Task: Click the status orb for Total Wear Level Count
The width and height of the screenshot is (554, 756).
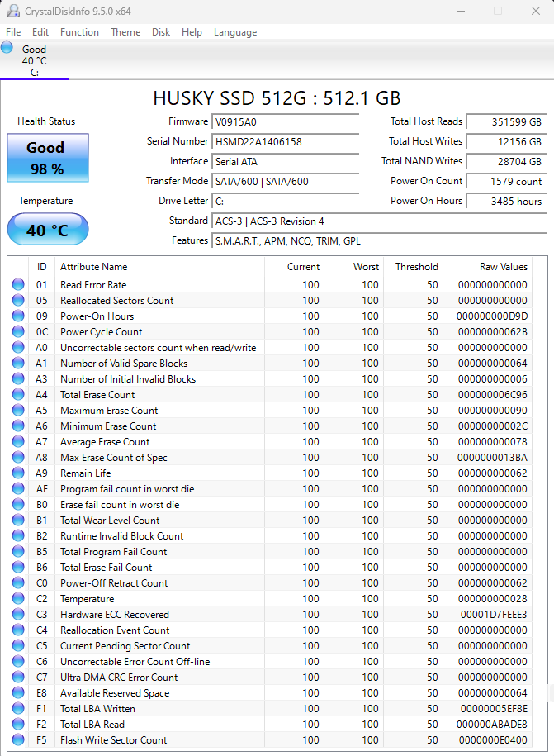Action: 18,520
